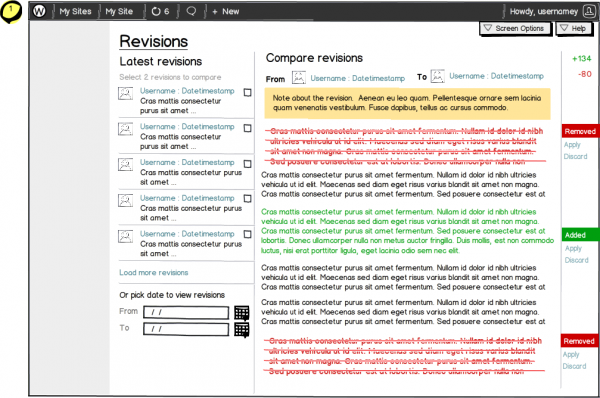Discard the first Removed change

[x=575, y=156]
